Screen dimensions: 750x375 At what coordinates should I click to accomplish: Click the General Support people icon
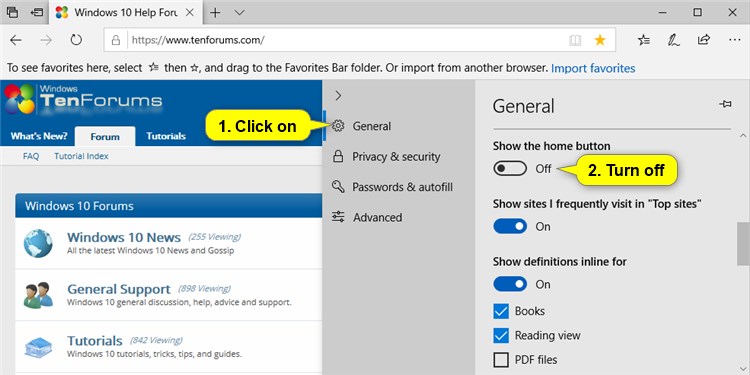click(x=38, y=295)
